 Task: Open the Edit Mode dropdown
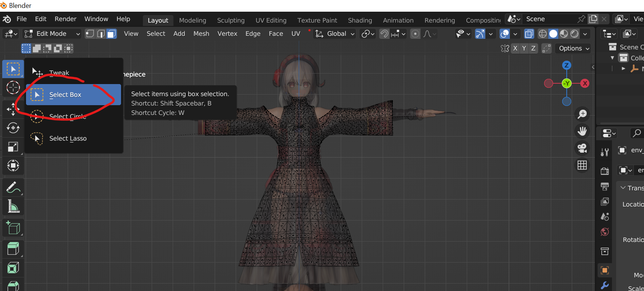(x=52, y=34)
